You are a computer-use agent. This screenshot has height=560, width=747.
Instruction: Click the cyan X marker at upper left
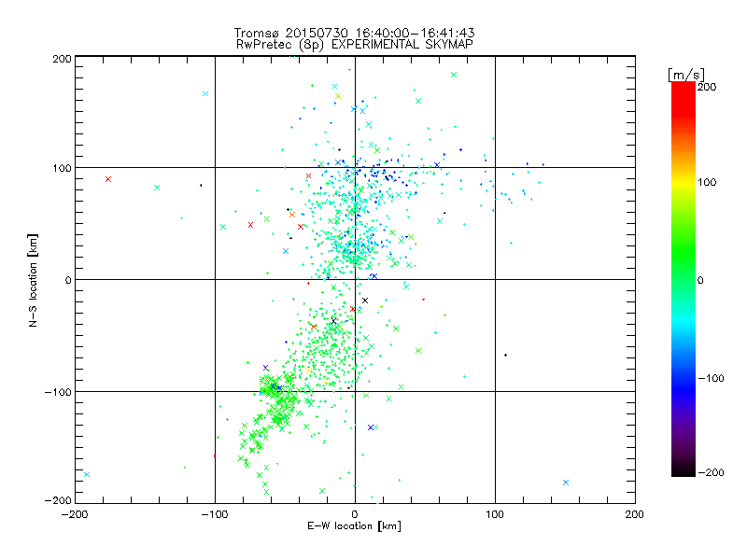[205, 94]
